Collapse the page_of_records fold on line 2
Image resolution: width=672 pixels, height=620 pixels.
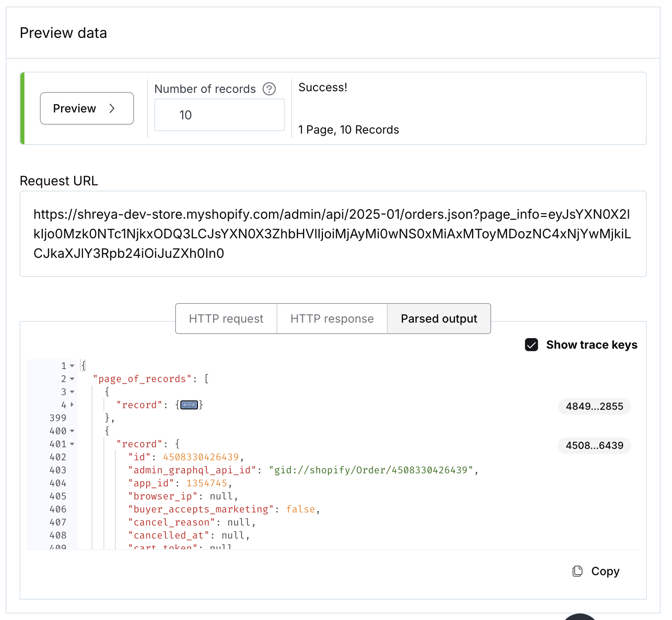pyautogui.click(x=72, y=379)
